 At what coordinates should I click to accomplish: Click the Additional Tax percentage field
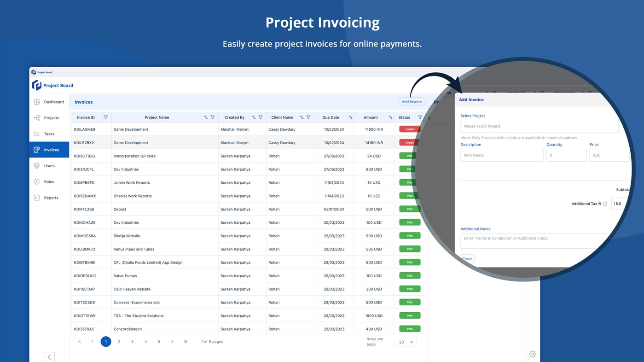618,203
